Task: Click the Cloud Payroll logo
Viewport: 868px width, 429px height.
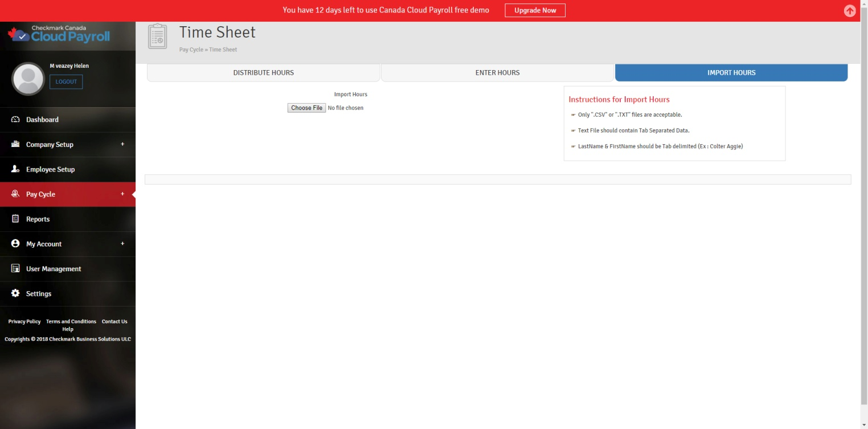Action: coord(59,35)
